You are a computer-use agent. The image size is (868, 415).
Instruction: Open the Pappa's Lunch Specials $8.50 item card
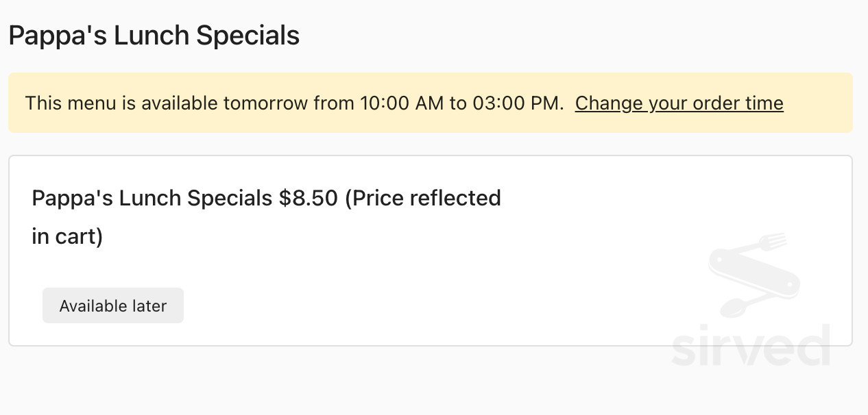[431, 251]
